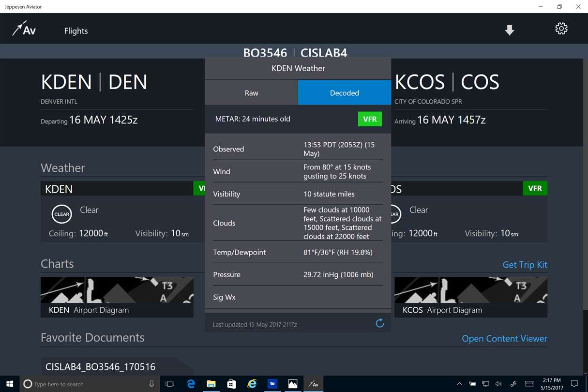The image size is (588, 392).
Task: Click the KDEN Weather popup title
Action: (298, 68)
